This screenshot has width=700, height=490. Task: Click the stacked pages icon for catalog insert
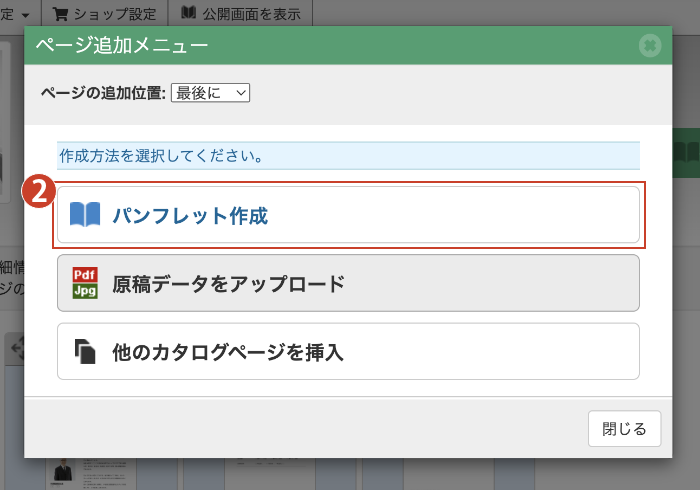point(85,351)
